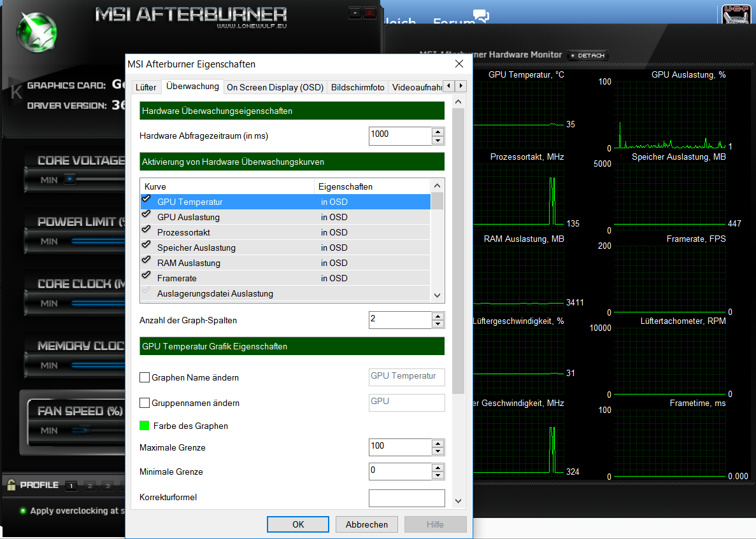This screenshot has height=539, width=756.
Task: Click the Maximale Grenze input field
Action: (x=400, y=447)
